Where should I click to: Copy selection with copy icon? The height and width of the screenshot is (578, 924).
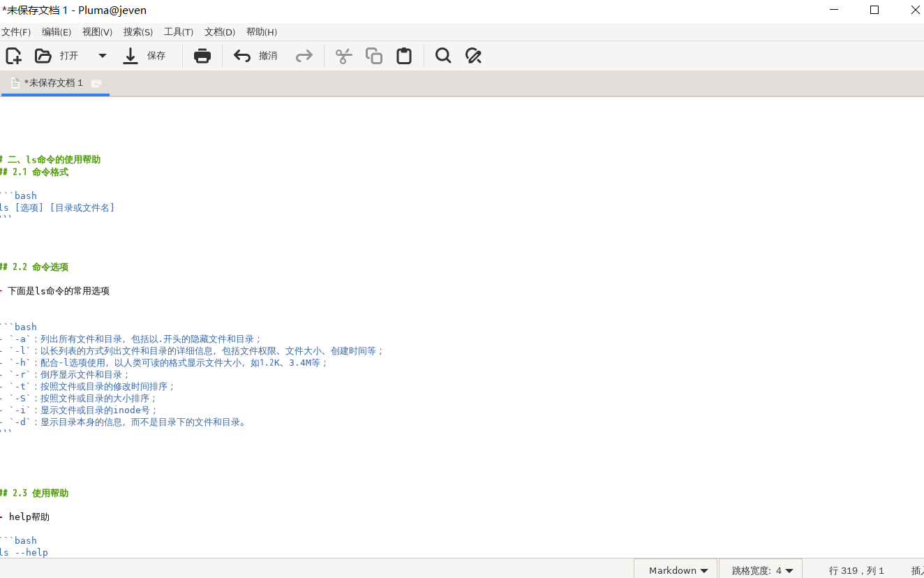click(x=374, y=56)
